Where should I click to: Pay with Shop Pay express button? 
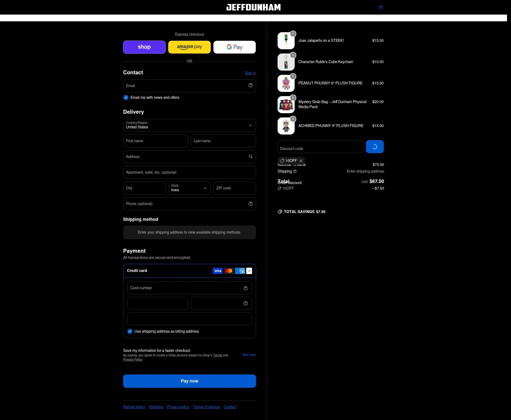(x=144, y=47)
